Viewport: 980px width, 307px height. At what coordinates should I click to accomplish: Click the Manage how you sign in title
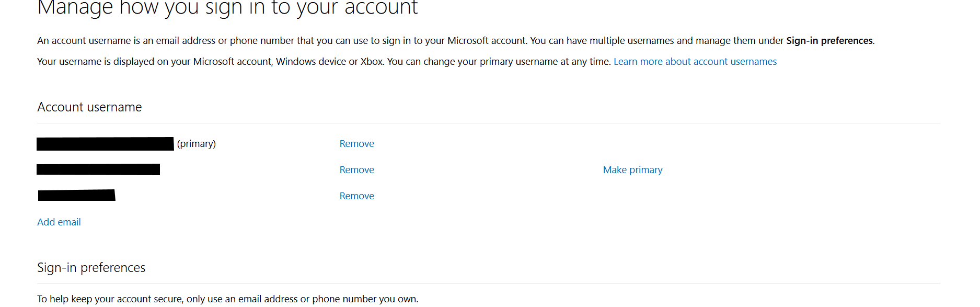click(227, 8)
